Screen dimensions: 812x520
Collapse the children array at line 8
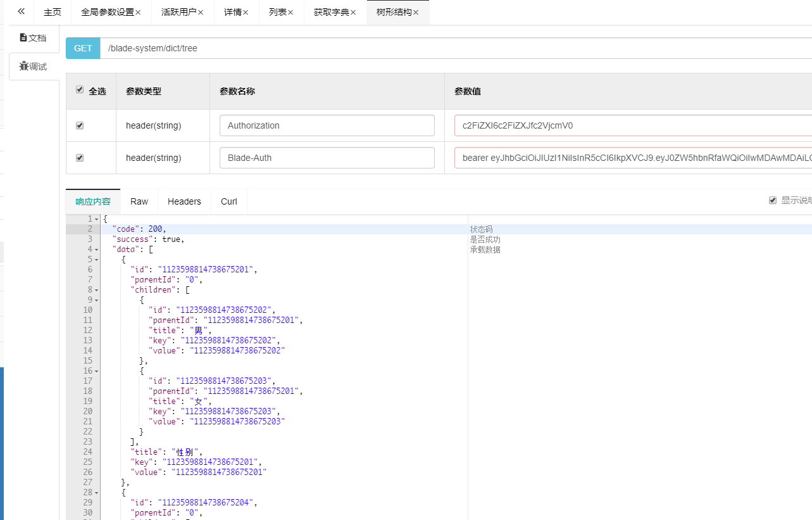97,290
